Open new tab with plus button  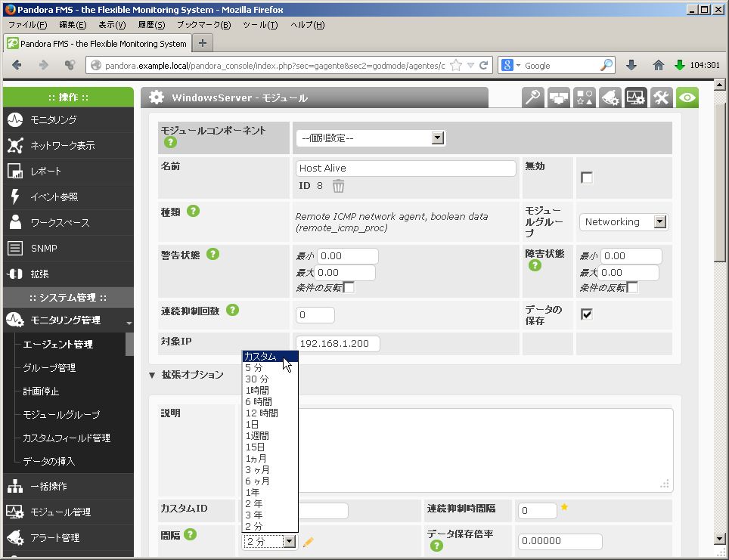[202, 43]
